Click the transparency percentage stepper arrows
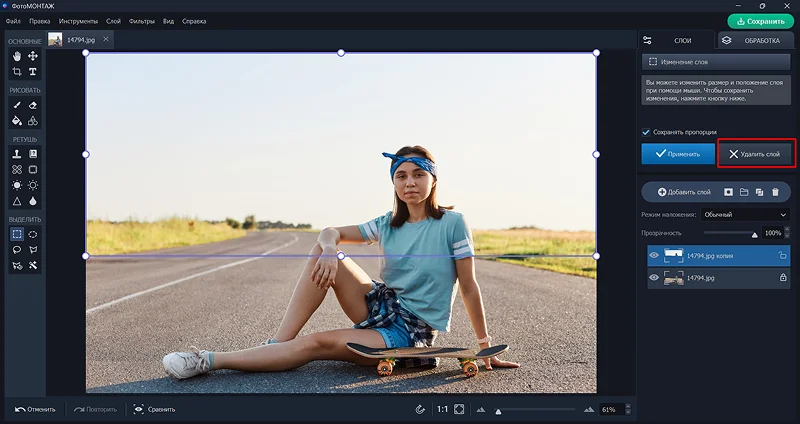Image resolution: width=800 pixels, height=424 pixels. pyautogui.click(x=787, y=233)
